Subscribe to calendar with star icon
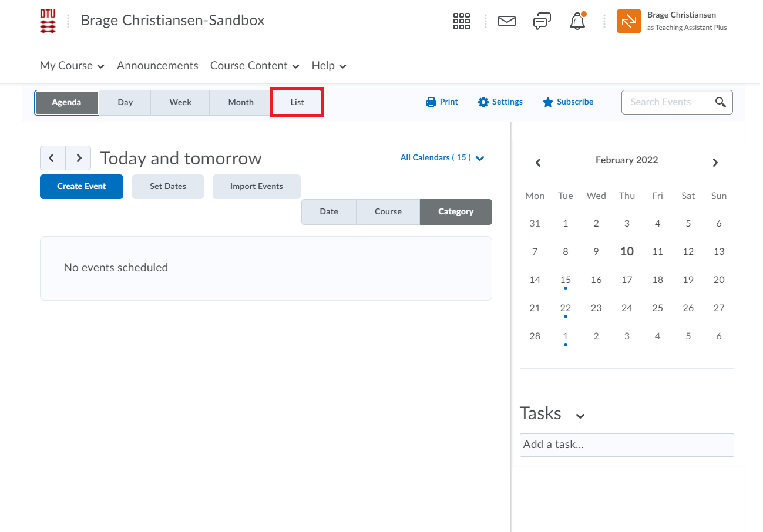Image resolution: width=763 pixels, height=532 pixels. [567, 102]
